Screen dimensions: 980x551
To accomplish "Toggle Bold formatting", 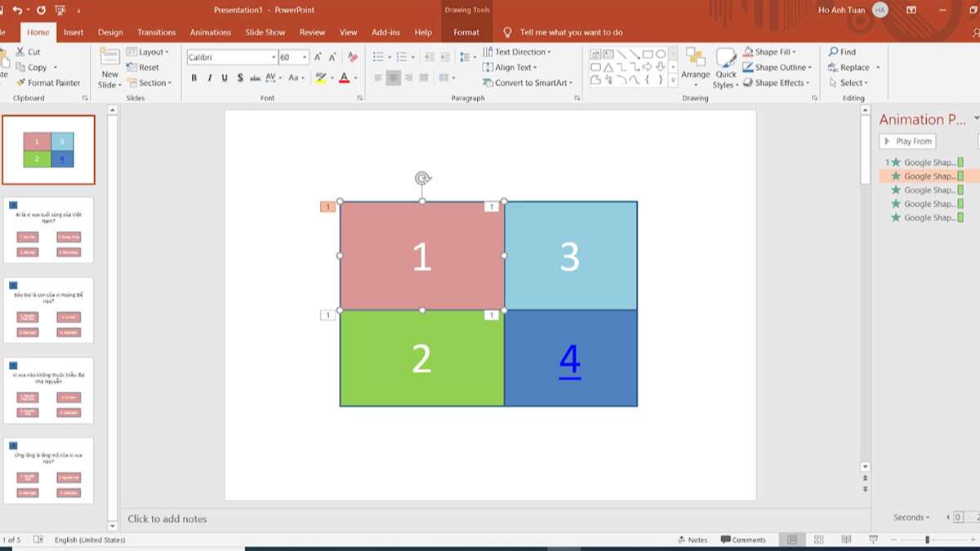I will click(x=194, y=78).
